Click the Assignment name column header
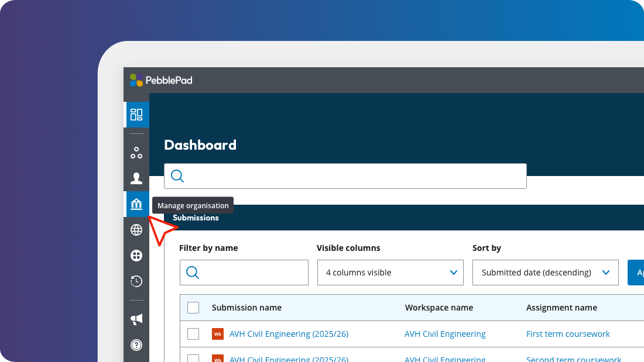Image resolution: width=644 pixels, height=362 pixels. (561, 308)
